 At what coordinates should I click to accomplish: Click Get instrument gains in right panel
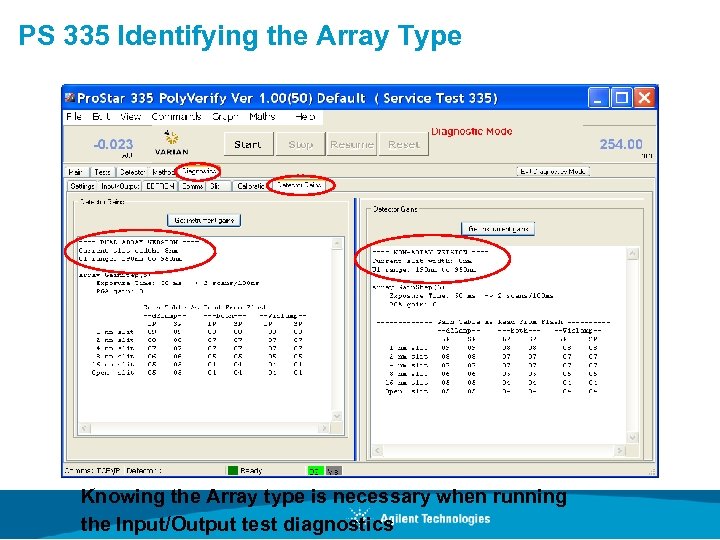point(498,229)
